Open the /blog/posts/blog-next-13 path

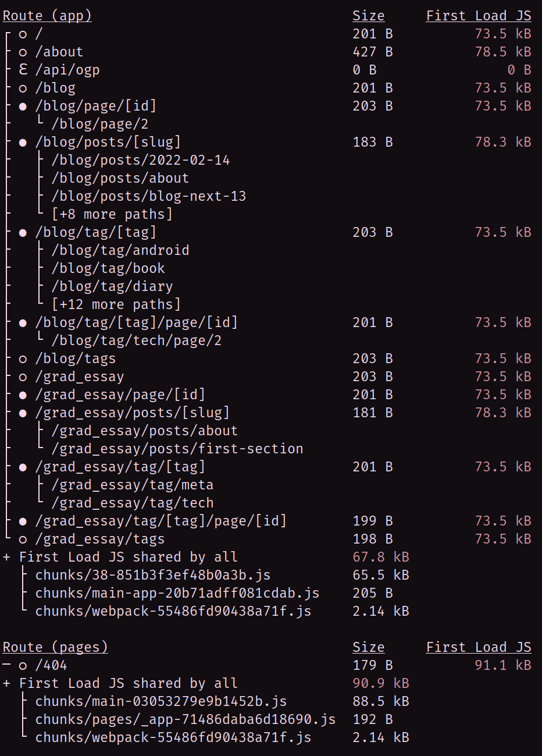coord(149,196)
